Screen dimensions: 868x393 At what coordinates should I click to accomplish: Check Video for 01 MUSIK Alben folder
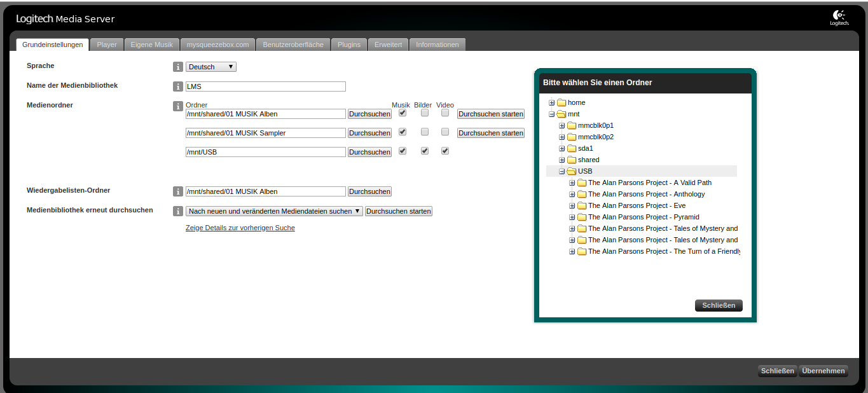click(x=445, y=113)
